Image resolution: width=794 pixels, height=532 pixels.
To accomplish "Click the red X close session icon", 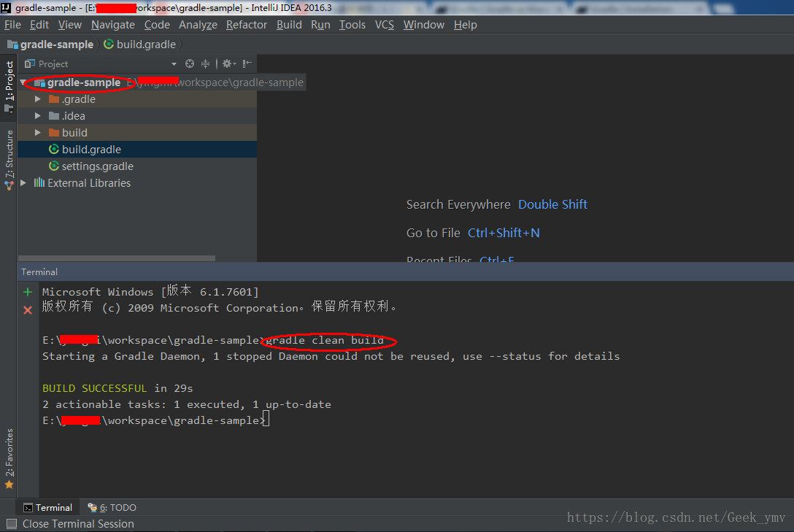I will [28, 310].
